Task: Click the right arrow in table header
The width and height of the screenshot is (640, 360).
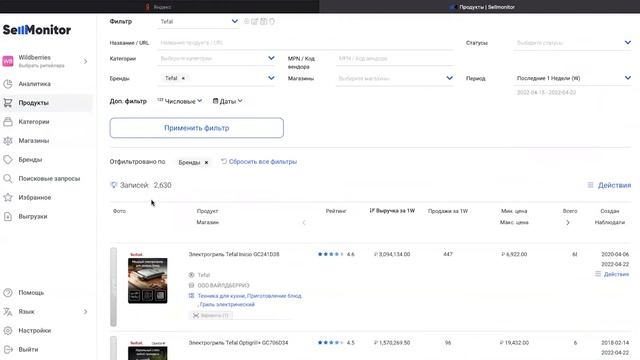Action: (x=568, y=222)
